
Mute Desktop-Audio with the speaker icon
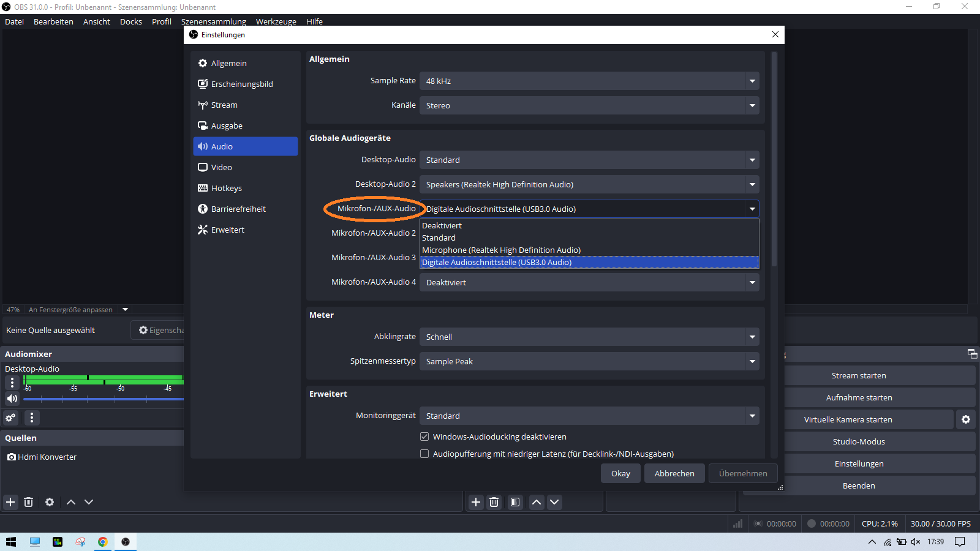(12, 399)
